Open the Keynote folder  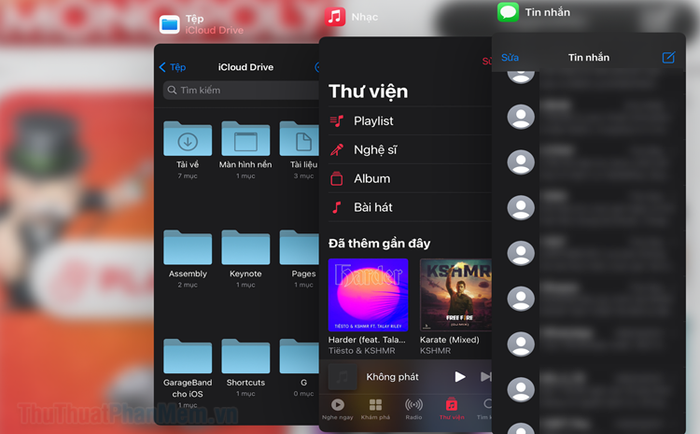point(246,248)
